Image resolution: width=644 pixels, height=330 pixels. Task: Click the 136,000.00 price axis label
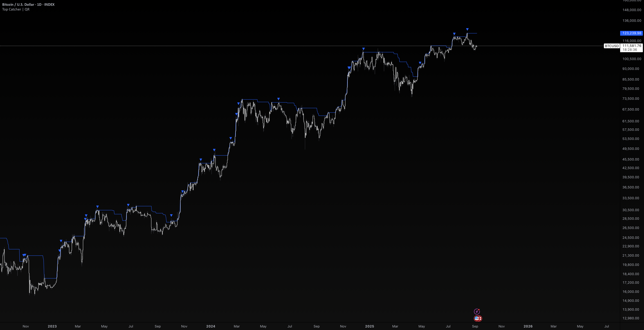click(x=632, y=20)
